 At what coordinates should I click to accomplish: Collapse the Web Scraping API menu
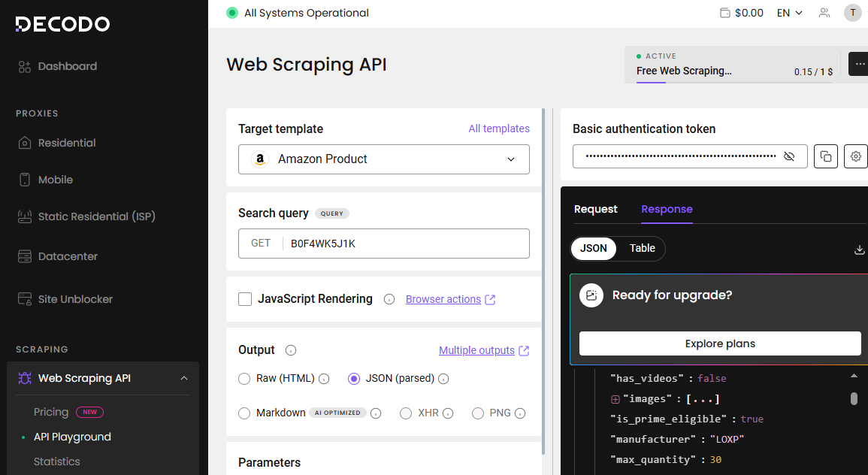(184, 378)
